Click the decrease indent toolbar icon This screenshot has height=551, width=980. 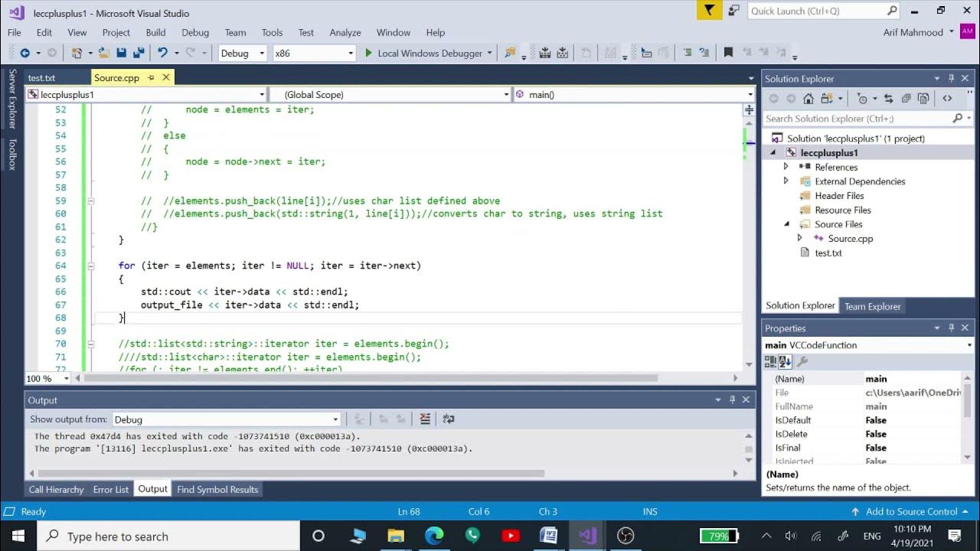[x=686, y=53]
